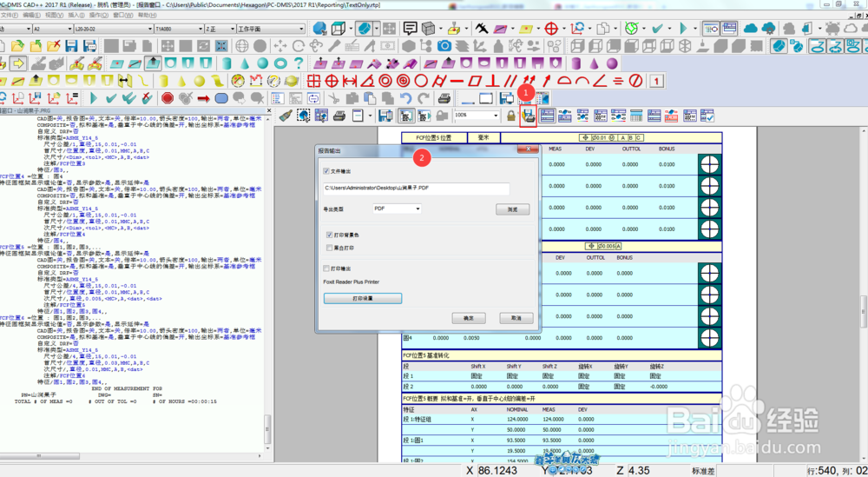Open the dropdown arrow beside the page layout icon

tap(371, 116)
